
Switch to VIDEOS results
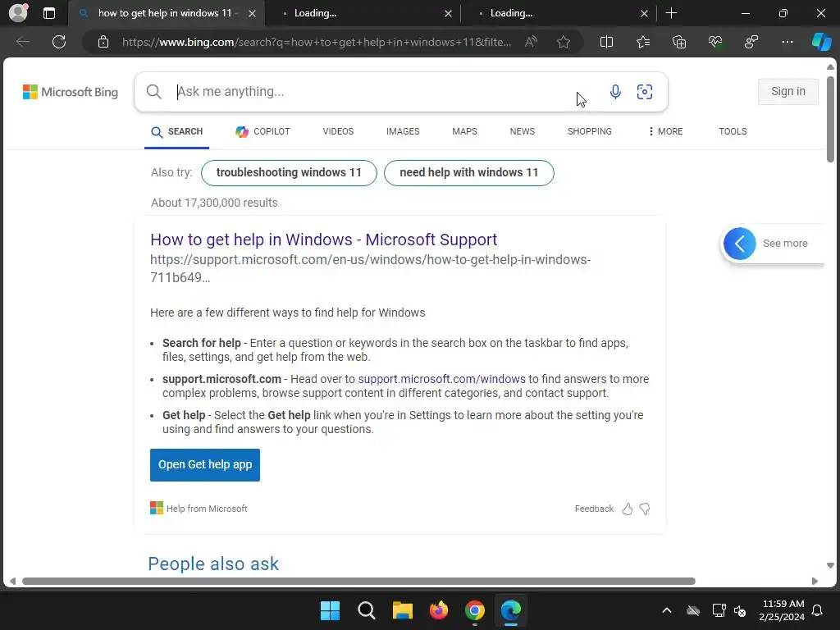[338, 131]
